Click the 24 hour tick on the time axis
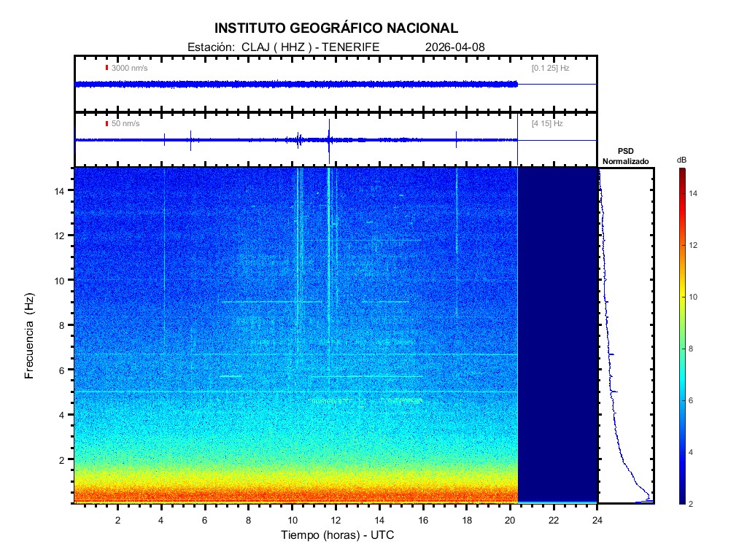The width and height of the screenshot is (747, 560). 597,520
